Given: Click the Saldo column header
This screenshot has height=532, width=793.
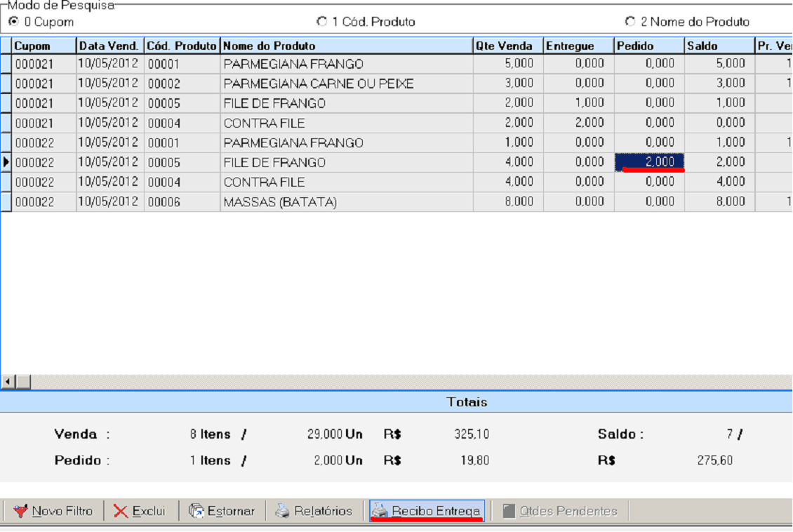Looking at the screenshot, I should point(719,46).
